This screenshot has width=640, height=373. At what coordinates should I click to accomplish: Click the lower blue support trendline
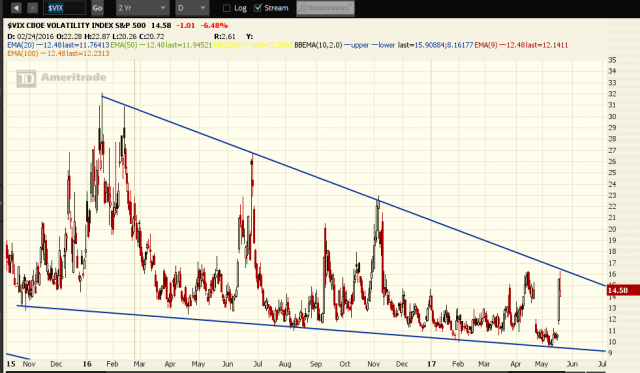point(310,327)
